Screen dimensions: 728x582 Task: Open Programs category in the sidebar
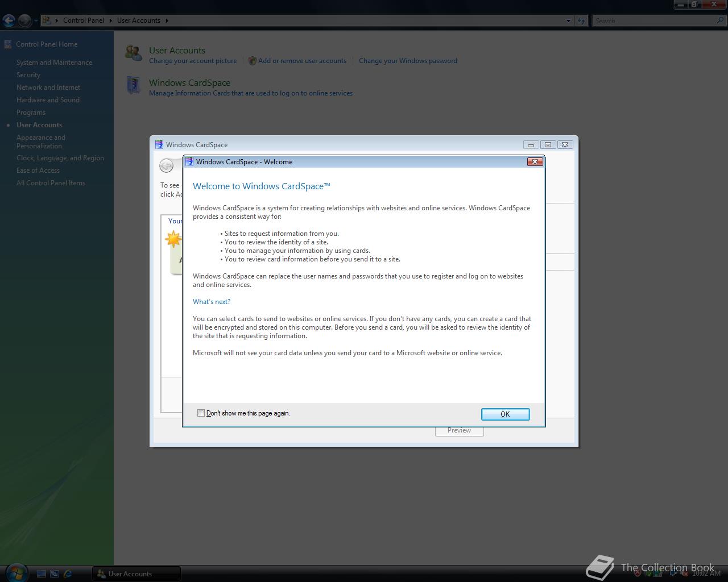coord(31,113)
